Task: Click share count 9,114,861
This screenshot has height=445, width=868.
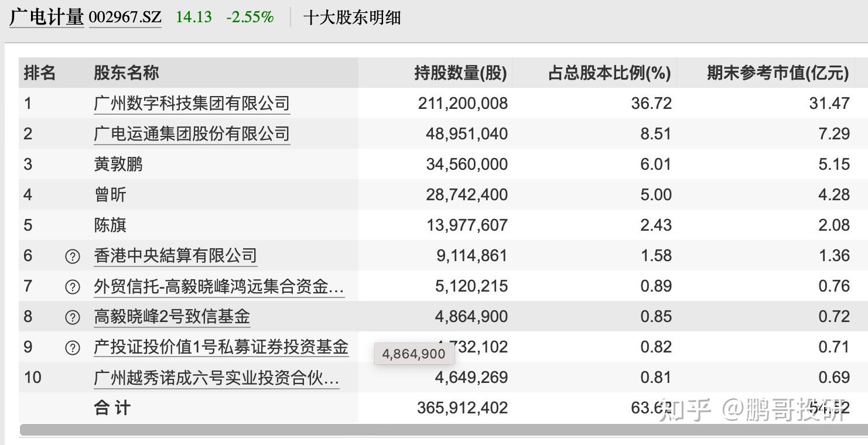Action: point(471,256)
